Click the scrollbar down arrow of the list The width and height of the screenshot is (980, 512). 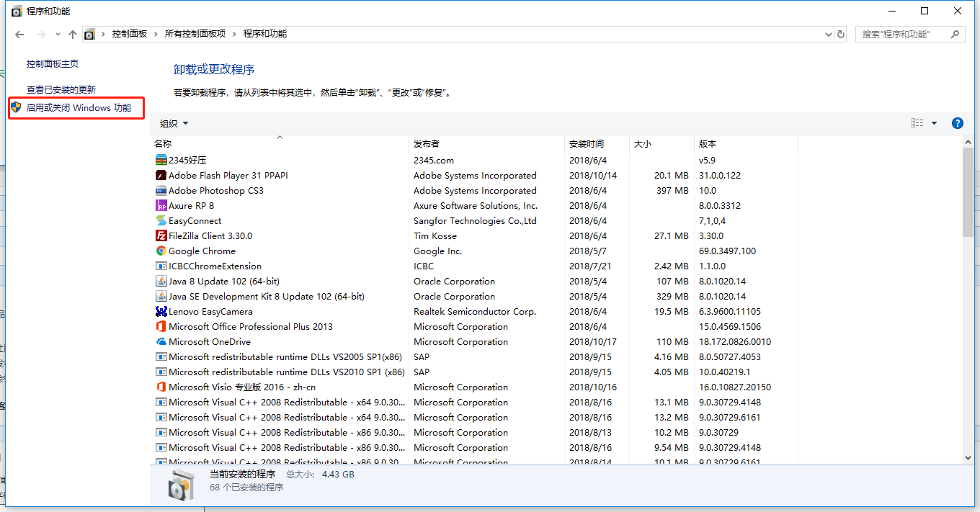pos(968,457)
